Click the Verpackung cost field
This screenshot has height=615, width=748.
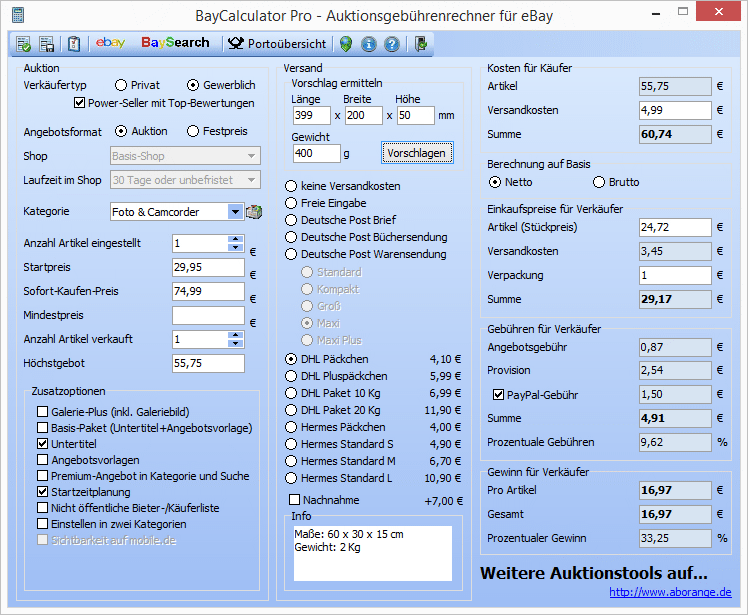(x=675, y=275)
